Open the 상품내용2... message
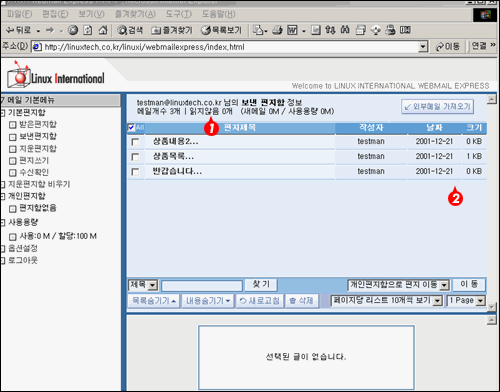The height and width of the screenshot is (392, 500). click(175, 141)
